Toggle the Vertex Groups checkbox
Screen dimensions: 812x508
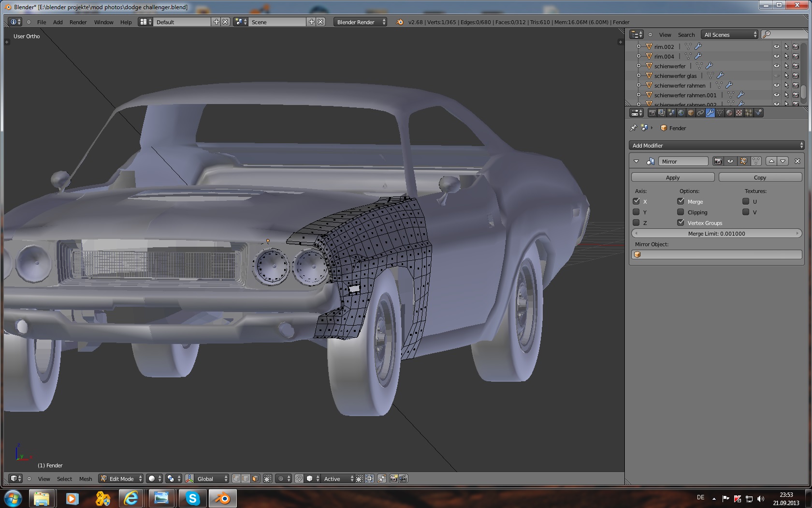tap(681, 223)
